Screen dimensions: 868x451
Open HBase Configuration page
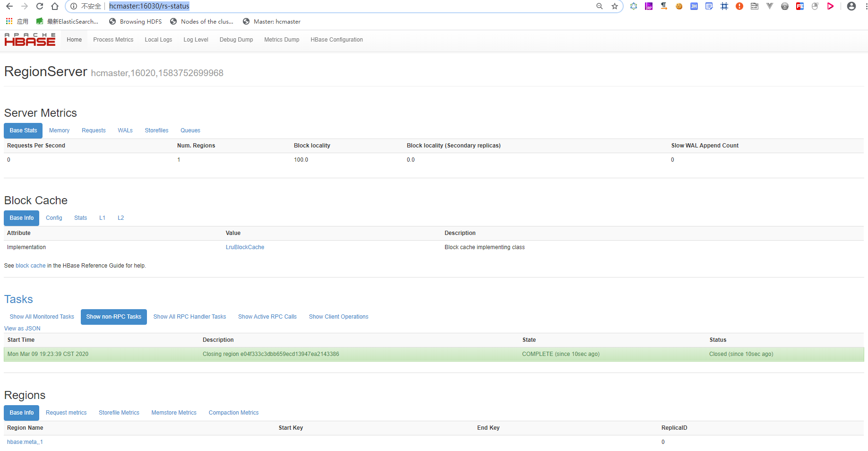coord(337,40)
